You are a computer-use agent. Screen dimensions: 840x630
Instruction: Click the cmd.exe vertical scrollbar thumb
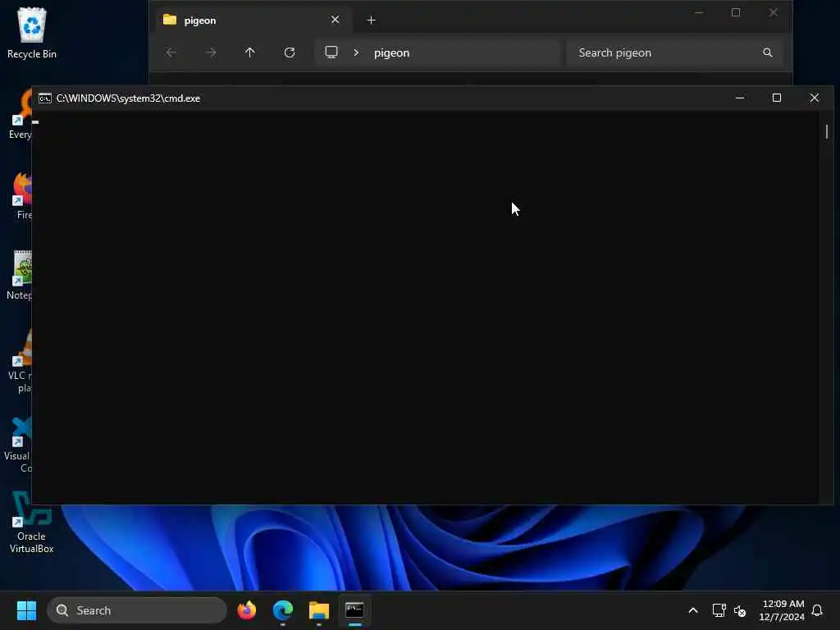pyautogui.click(x=827, y=131)
